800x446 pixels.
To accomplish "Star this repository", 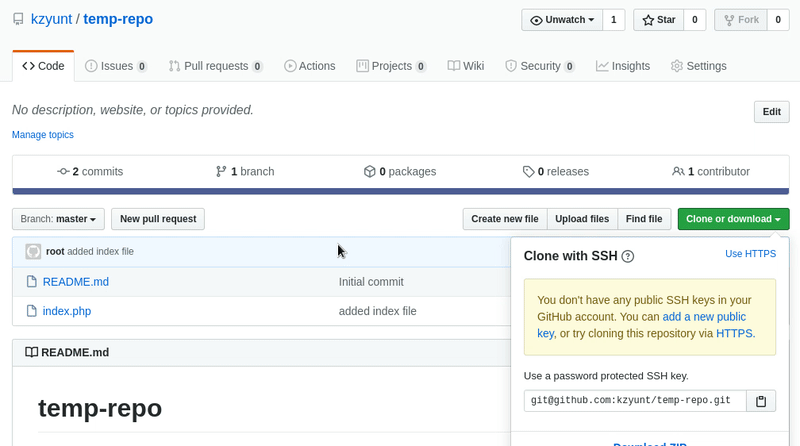I will (x=658, y=20).
